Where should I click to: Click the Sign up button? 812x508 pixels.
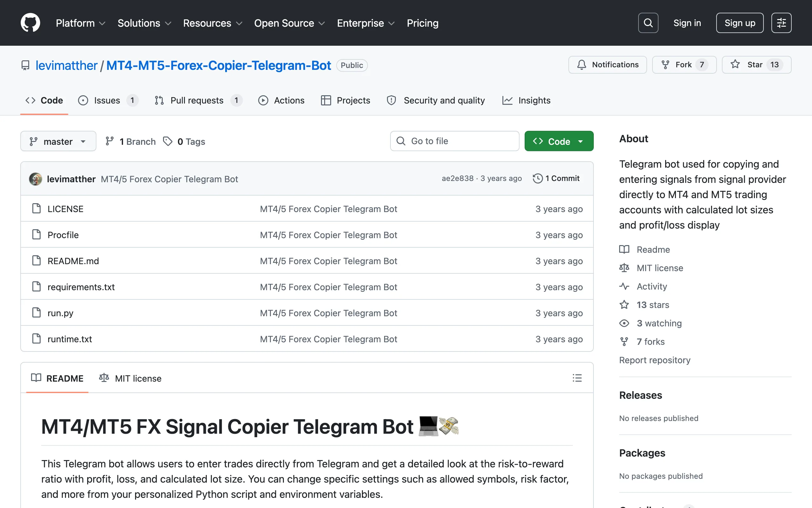[x=740, y=23]
